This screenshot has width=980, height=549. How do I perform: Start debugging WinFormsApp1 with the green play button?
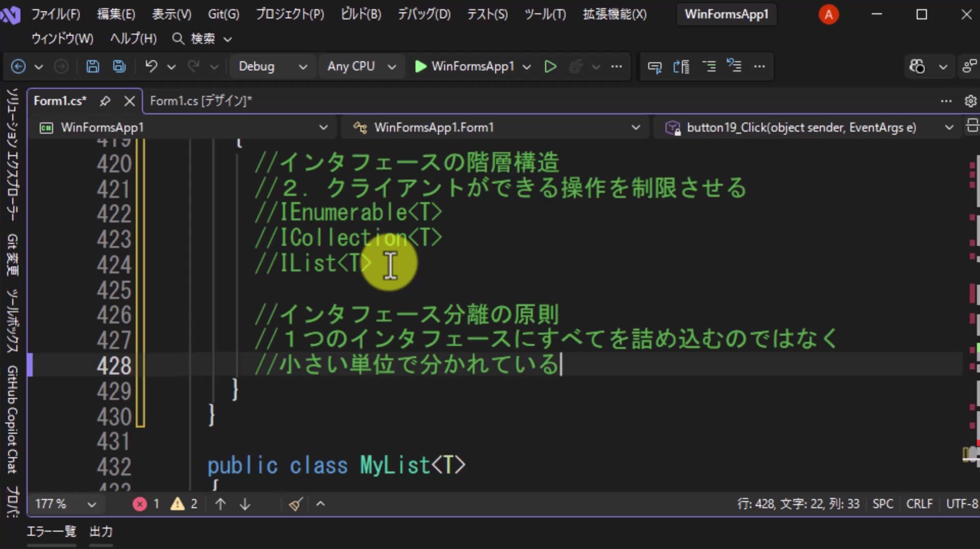420,66
